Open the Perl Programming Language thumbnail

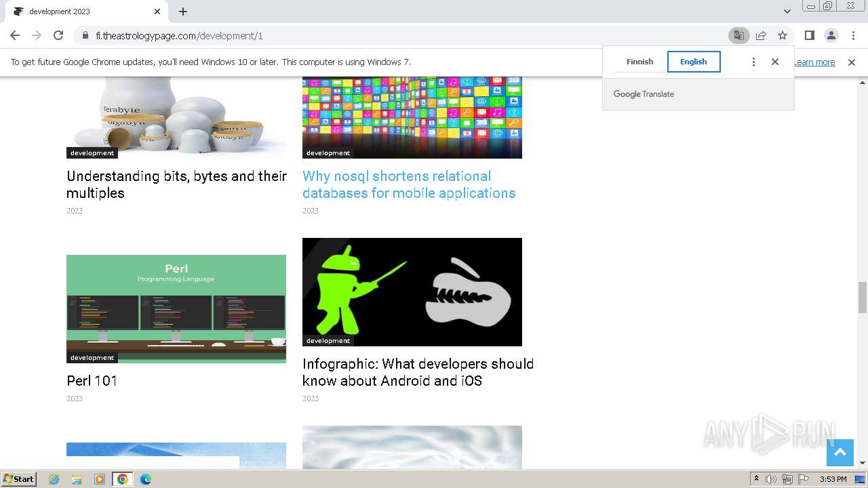pyautogui.click(x=176, y=309)
